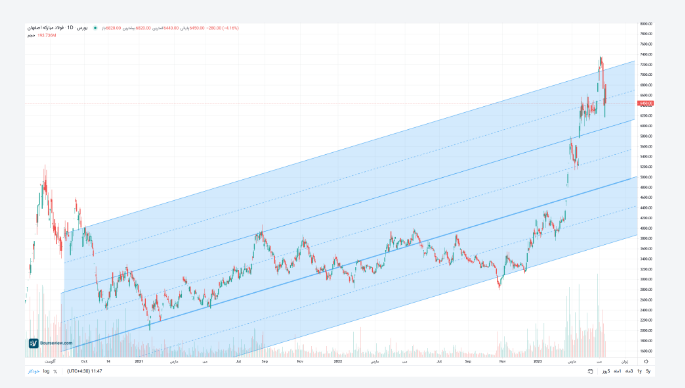Click the volume value 193.736M
This screenshot has height=388, width=685.
click(x=47, y=35)
